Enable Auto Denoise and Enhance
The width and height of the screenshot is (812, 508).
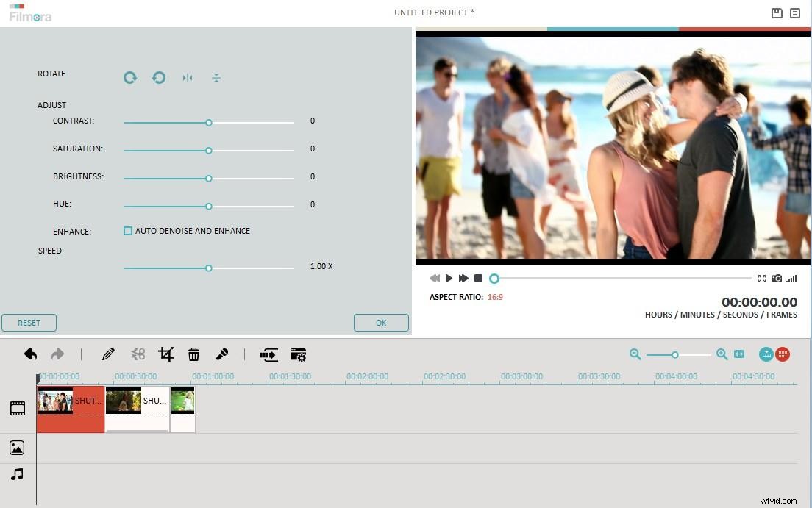(x=128, y=231)
